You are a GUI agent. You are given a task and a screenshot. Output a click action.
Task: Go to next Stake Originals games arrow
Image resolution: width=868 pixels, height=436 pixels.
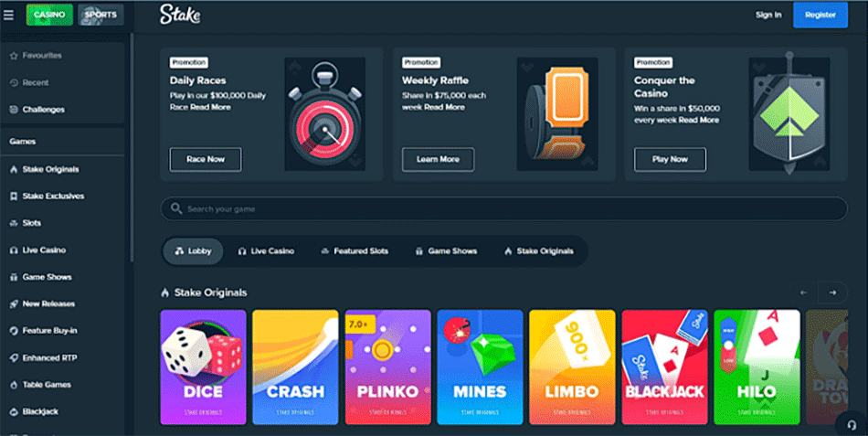pos(832,292)
